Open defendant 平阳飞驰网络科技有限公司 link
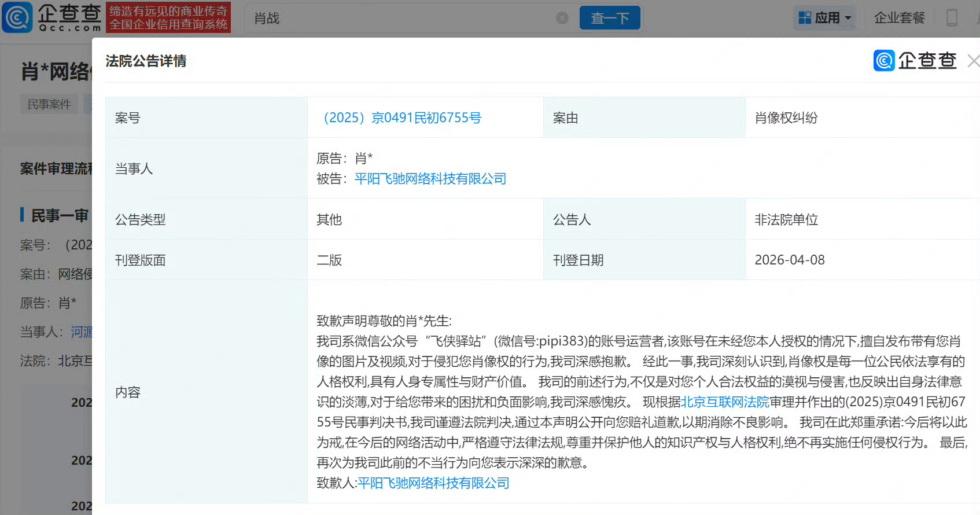Viewport: 980px width, 515px height. click(x=430, y=179)
